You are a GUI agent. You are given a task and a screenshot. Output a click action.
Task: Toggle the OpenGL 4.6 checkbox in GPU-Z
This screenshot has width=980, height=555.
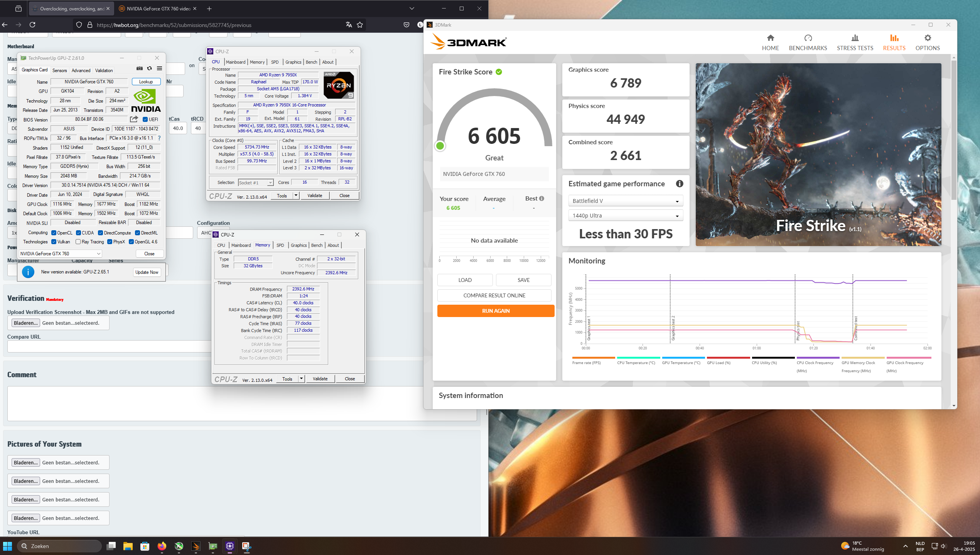pos(132,242)
